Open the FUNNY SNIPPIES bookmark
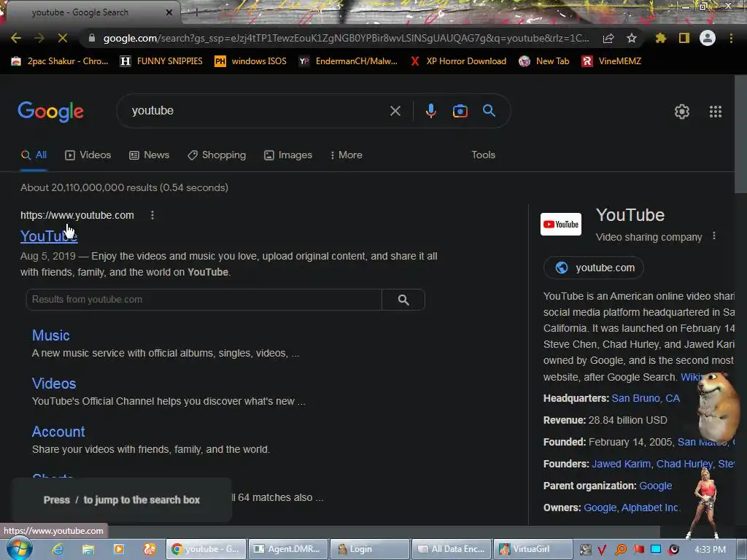 161,61
